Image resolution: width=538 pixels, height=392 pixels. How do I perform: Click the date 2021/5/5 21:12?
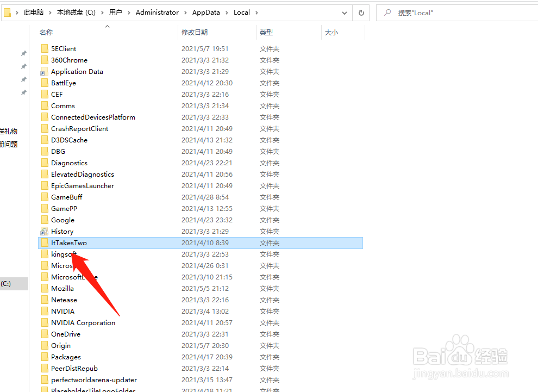pos(205,288)
